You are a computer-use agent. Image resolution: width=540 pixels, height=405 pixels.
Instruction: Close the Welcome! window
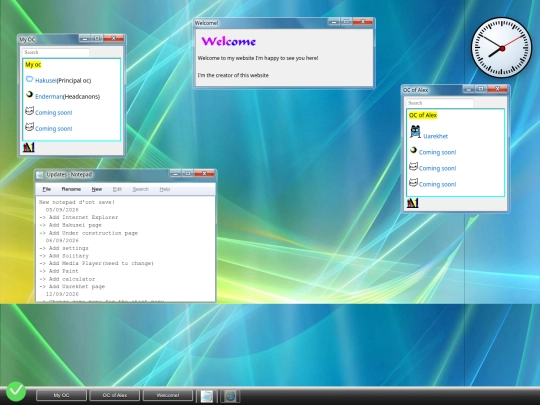[363, 22]
